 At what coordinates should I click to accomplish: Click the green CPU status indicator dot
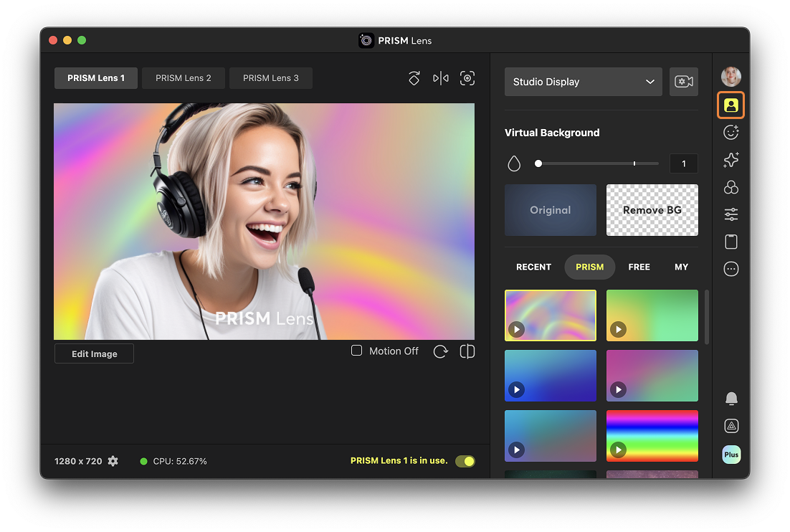click(143, 461)
